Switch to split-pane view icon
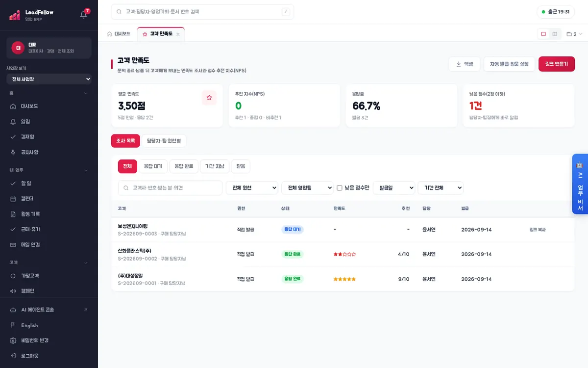Image resolution: width=588 pixels, height=368 pixels. (x=555, y=34)
